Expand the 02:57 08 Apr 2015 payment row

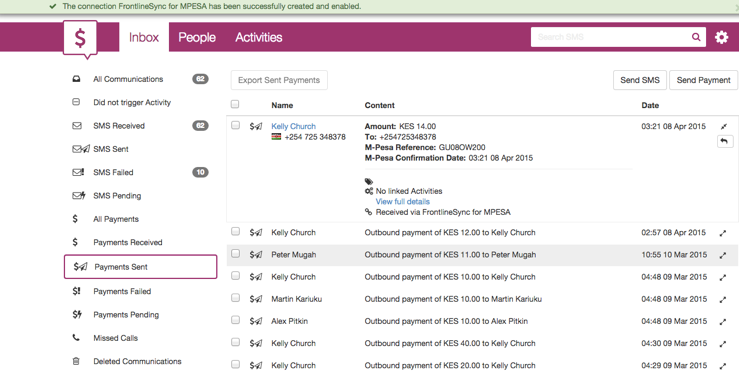[x=723, y=233]
